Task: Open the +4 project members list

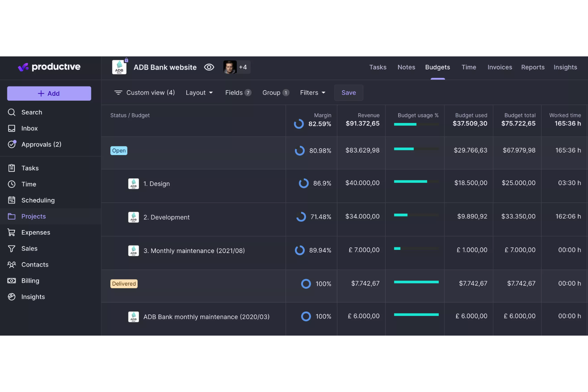Action: pos(243,67)
